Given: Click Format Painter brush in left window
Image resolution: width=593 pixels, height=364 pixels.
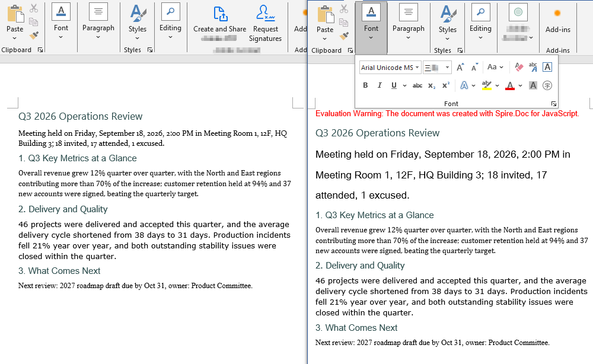Looking at the screenshot, I should (34, 36).
